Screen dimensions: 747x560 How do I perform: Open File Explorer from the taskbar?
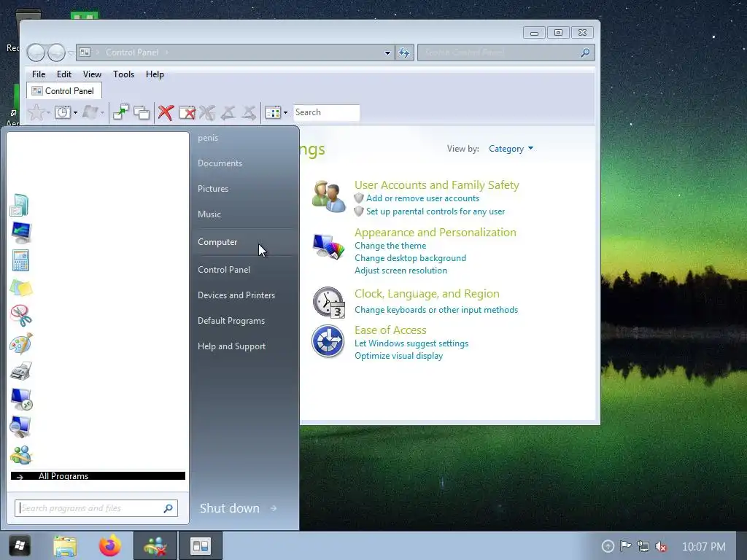tap(65, 546)
